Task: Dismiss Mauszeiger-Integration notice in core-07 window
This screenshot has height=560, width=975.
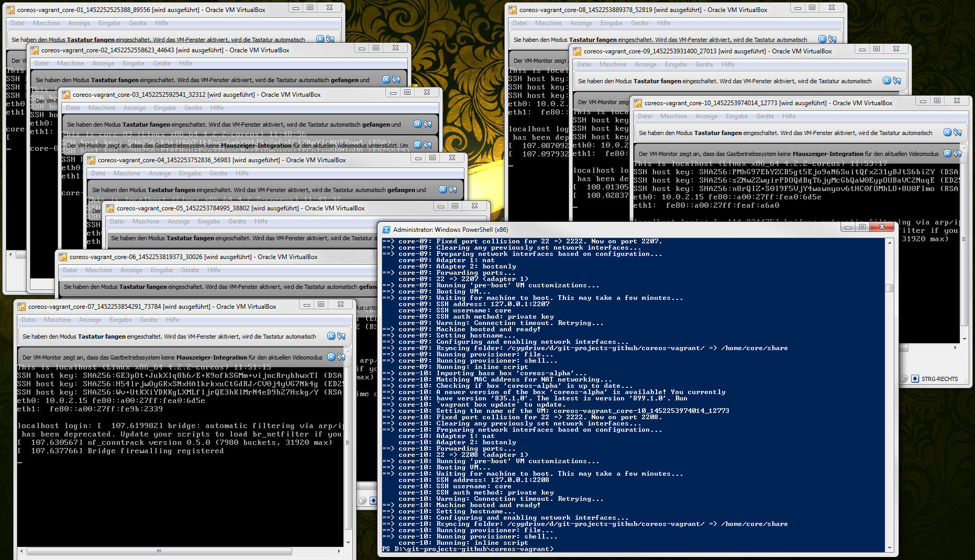Action: pos(331,357)
